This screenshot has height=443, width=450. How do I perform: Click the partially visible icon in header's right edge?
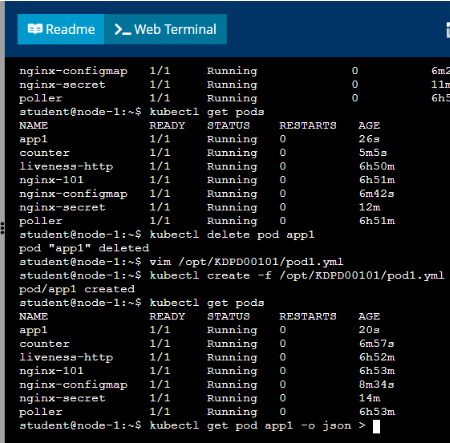448,30
